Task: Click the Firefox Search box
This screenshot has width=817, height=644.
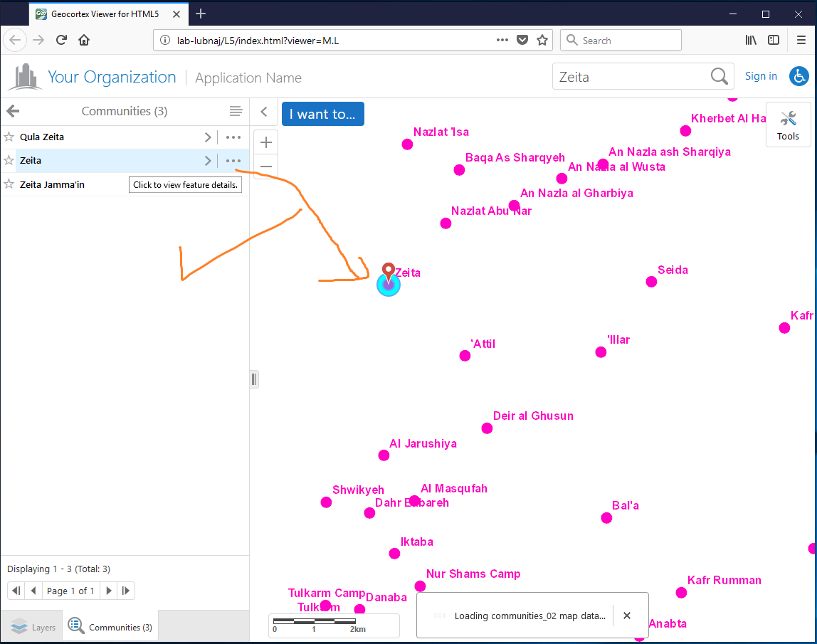Action: tap(621, 40)
